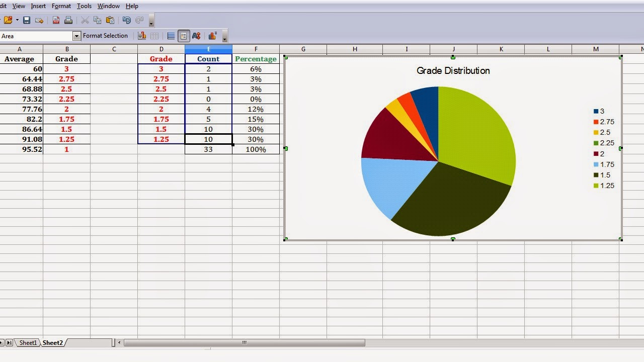
Task: Export the document directly as PDF
Action: (x=56, y=20)
